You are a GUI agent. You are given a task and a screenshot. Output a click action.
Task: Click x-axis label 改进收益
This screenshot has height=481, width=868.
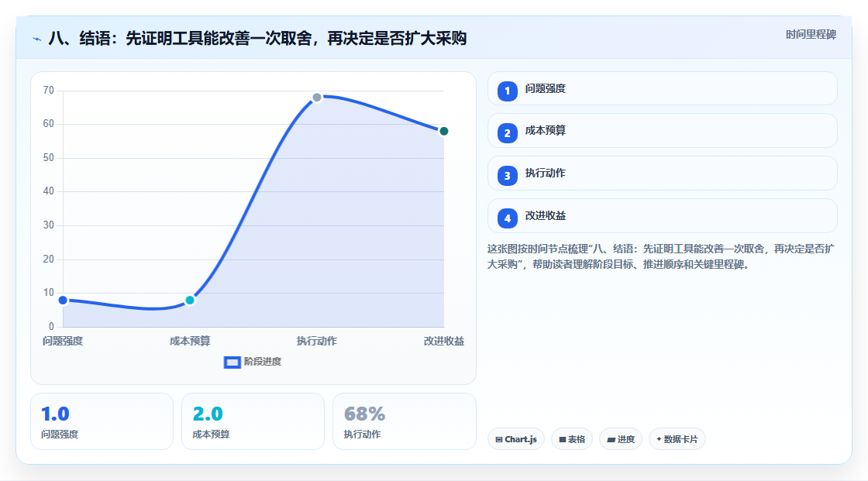[x=443, y=341]
